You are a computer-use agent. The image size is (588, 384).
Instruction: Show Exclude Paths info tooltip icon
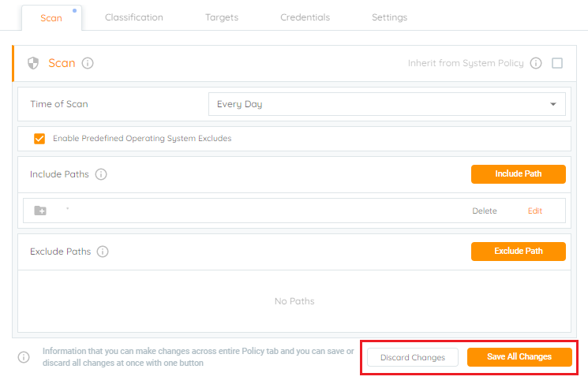(103, 252)
